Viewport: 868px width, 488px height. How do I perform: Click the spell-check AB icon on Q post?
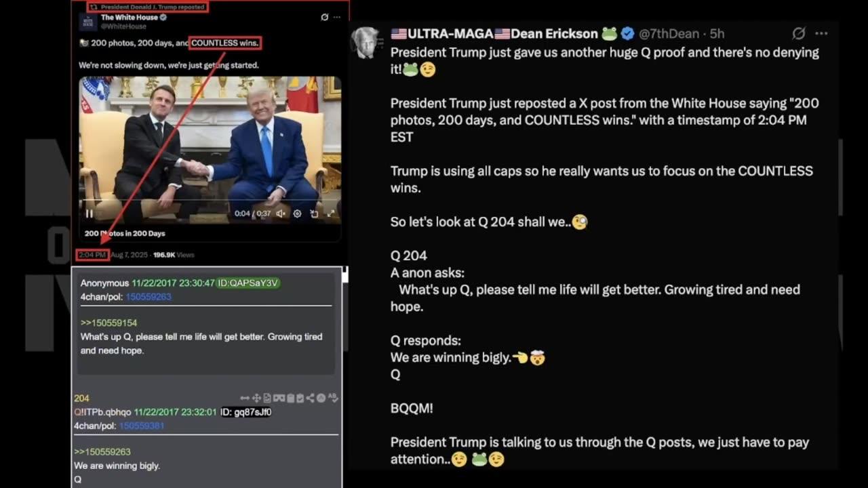[333, 398]
